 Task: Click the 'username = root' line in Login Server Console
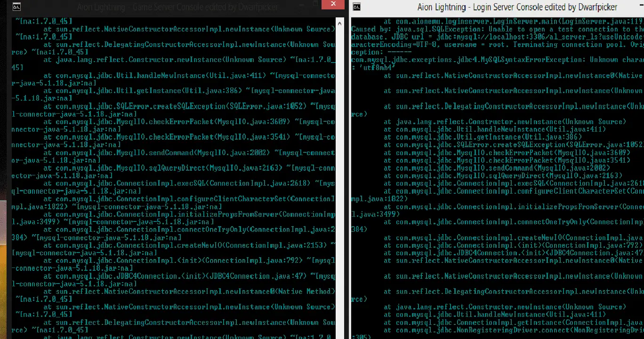pos(497,45)
